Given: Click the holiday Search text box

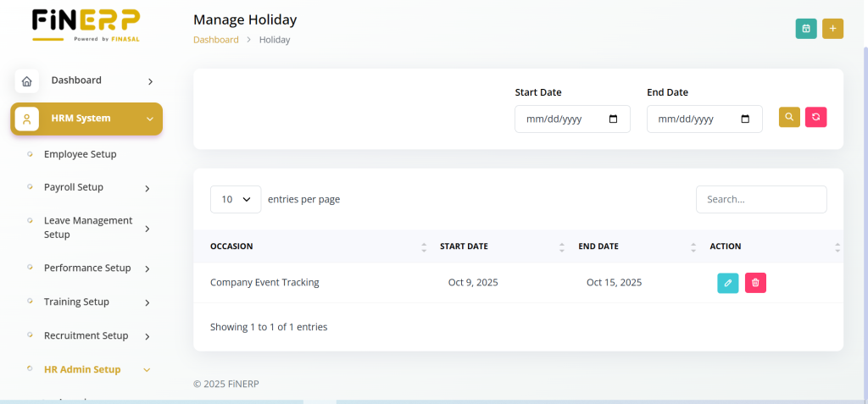Looking at the screenshot, I should point(760,199).
